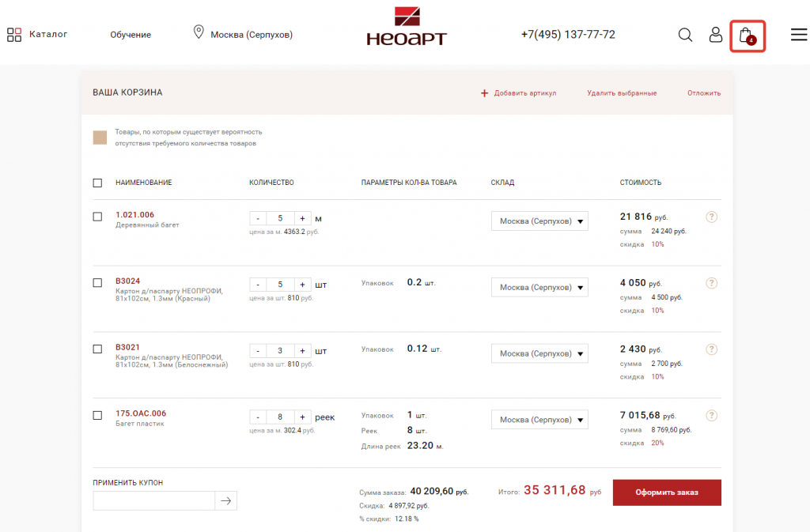Click the Оформить заказ button
810x532 pixels.
point(667,492)
